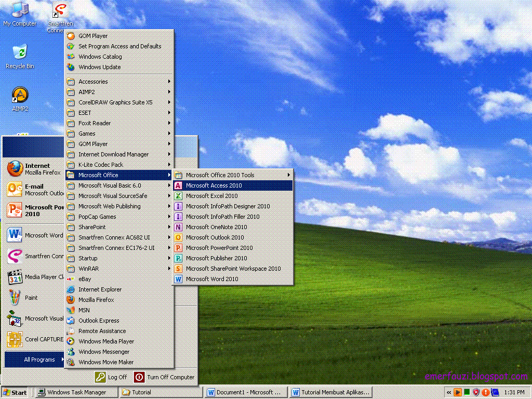532x399 pixels.
Task: Click the Microsoft Publisher 2010 icon
Action: pyautogui.click(x=178, y=258)
